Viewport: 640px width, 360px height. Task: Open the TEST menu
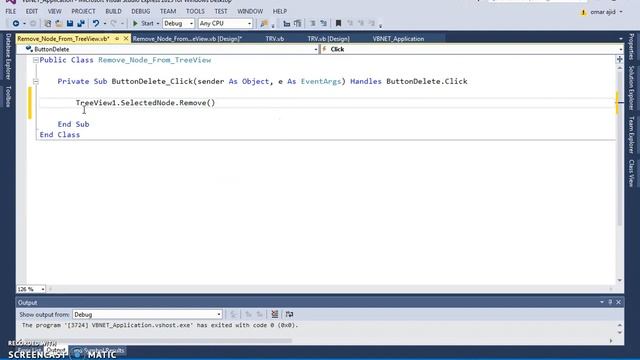(x=221, y=11)
